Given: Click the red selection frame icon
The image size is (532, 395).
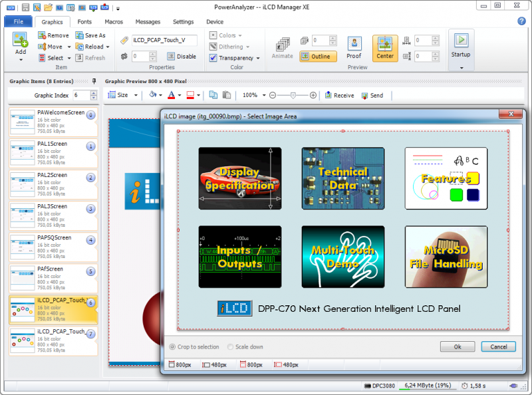Looking at the screenshot, I should [190, 95].
